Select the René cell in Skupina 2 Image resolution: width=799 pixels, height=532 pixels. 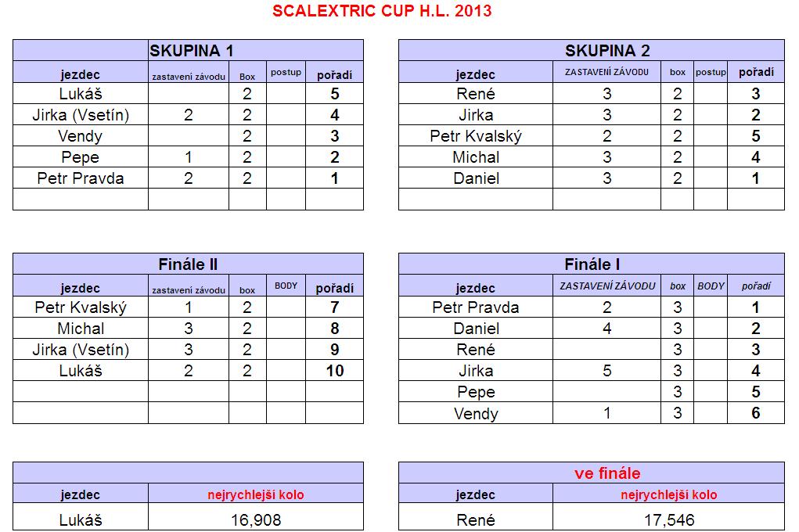click(x=476, y=93)
